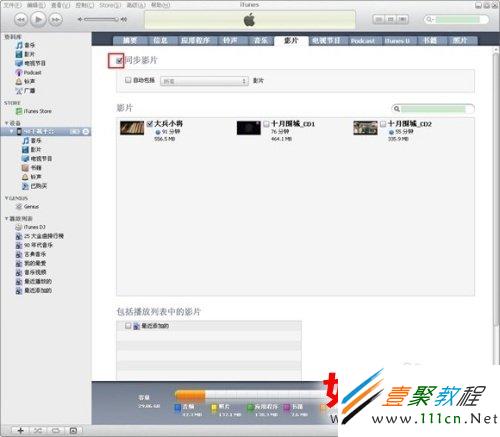Screen dimensions: 500x437
Task: Click the 大兵小将 movie thumbnail
Action: [x=132, y=128]
